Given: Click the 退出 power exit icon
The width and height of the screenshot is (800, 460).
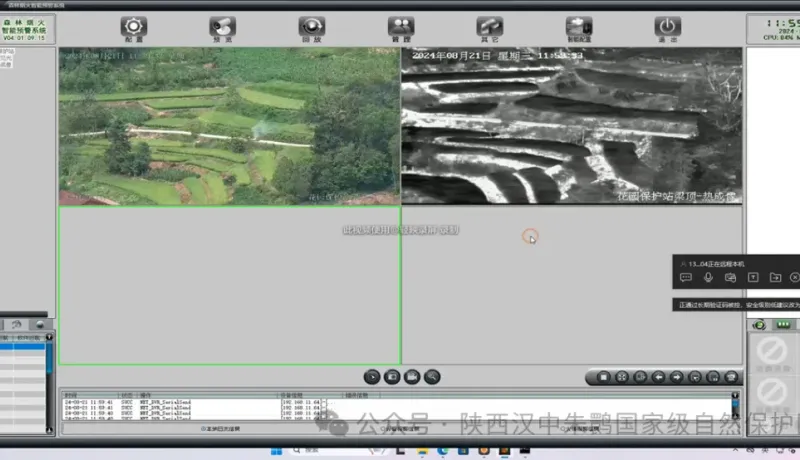Looking at the screenshot, I should pyautogui.click(x=667, y=27).
